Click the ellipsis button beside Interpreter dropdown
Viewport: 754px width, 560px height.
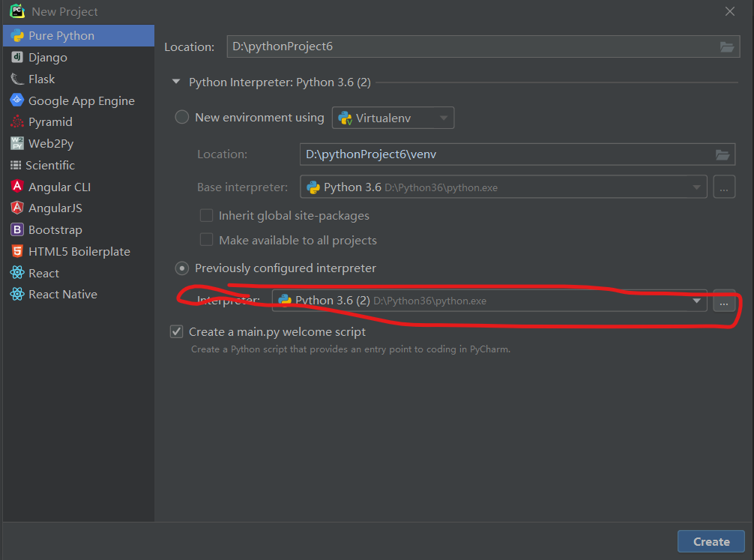click(x=724, y=301)
